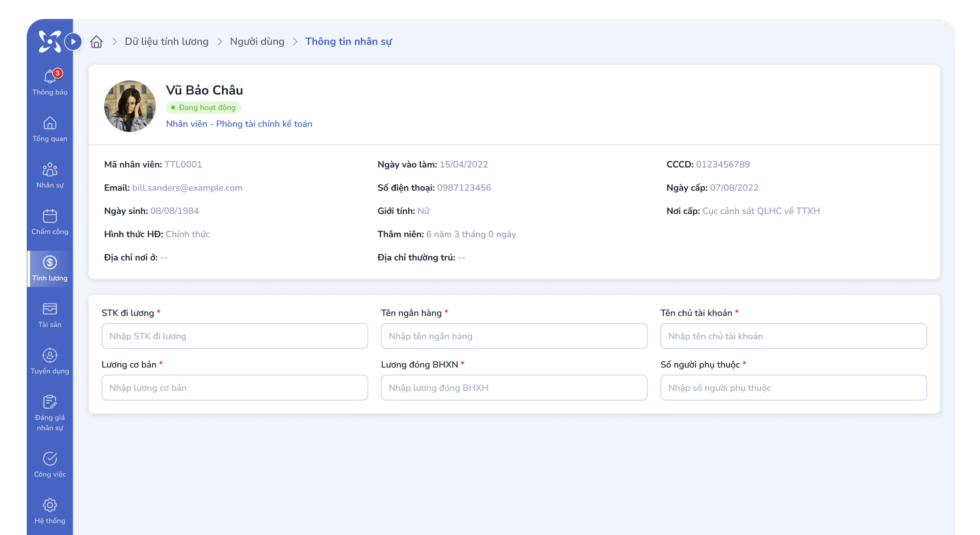Go to Tổng quan overview icon
The width and height of the screenshot is (980, 535).
[x=50, y=123]
